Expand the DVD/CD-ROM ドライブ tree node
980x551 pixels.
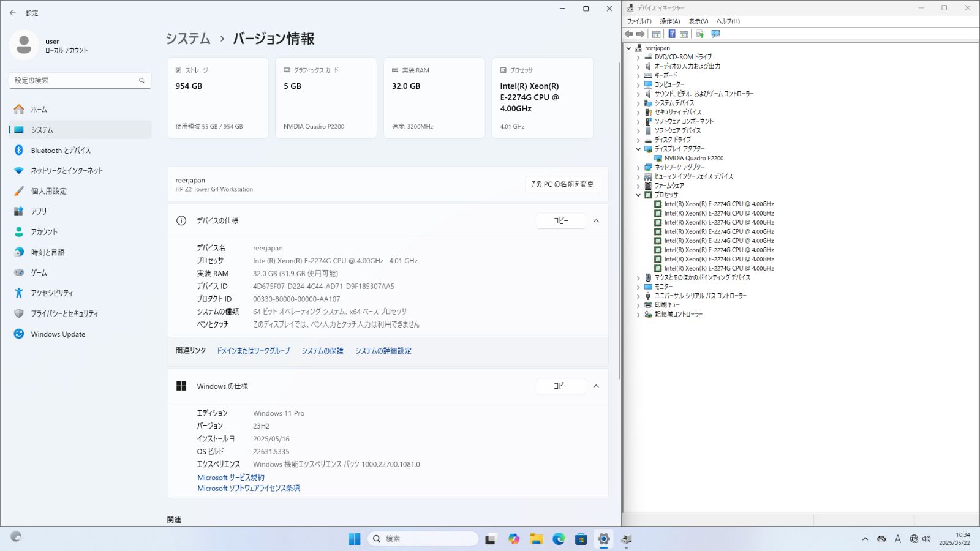(638, 57)
